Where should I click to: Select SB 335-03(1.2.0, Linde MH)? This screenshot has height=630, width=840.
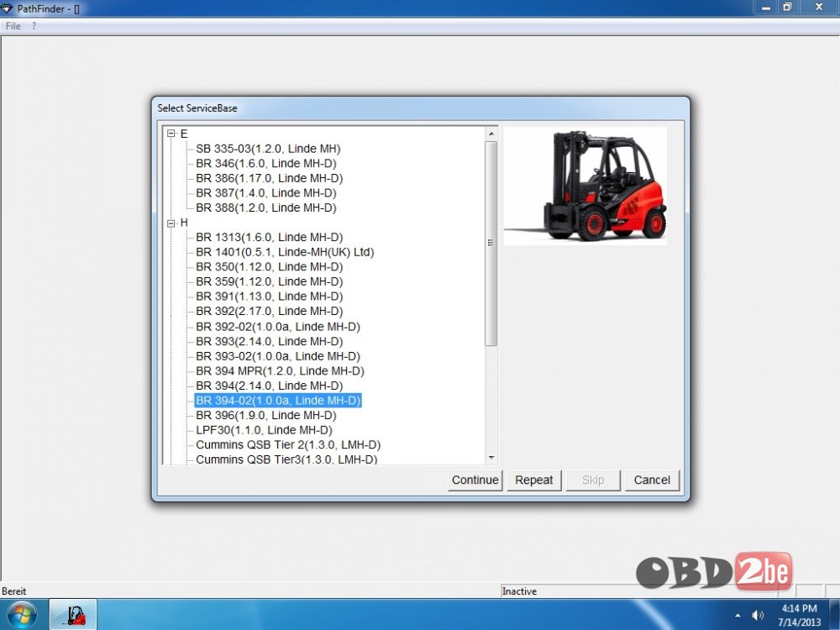(x=268, y=149)
